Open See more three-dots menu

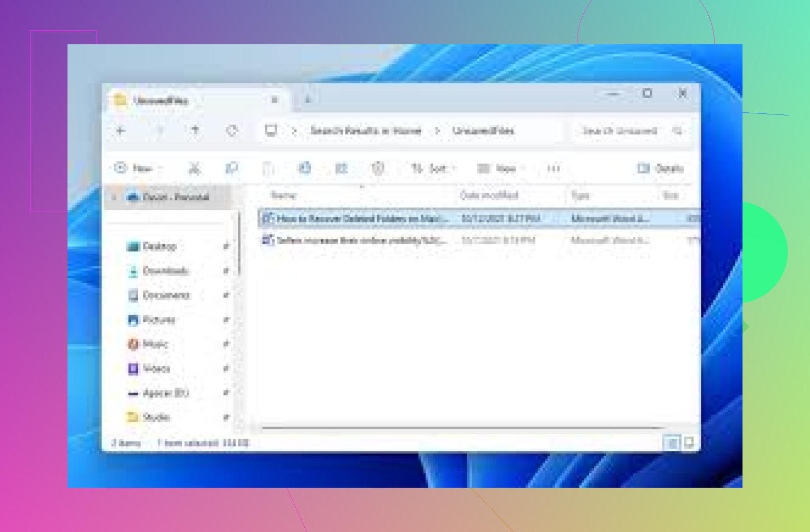[553, 169]
